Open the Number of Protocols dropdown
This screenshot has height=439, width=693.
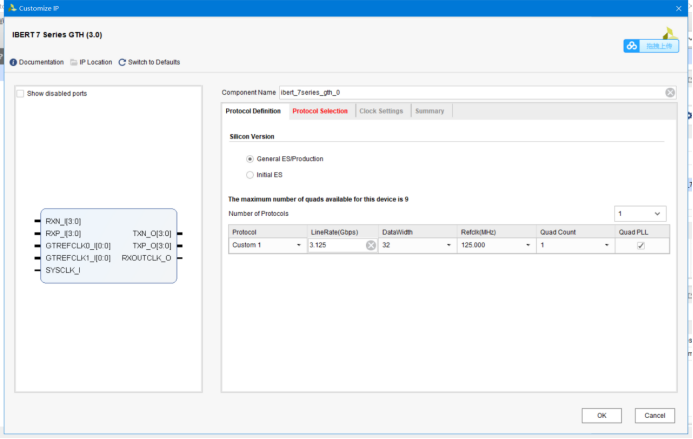coord(640,214)
